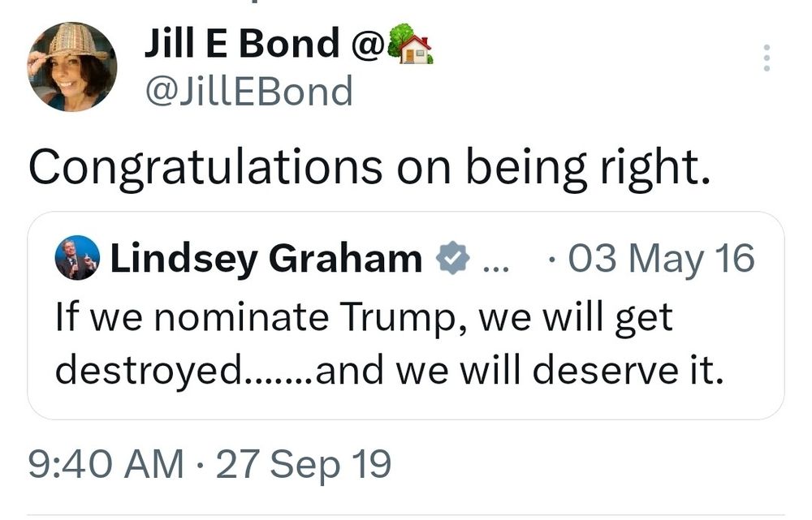This screenshot has height=520, width=812.
Task: Click the Lindsey Graham name in the quote
Action: [266, 260]
